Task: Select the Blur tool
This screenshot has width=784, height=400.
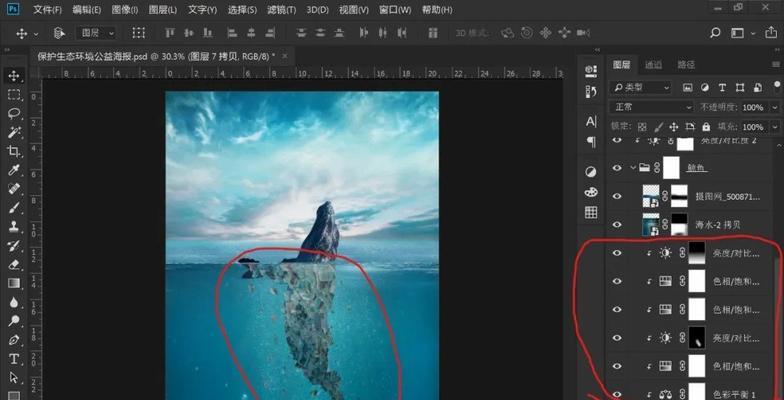Action: click(14, 302)
